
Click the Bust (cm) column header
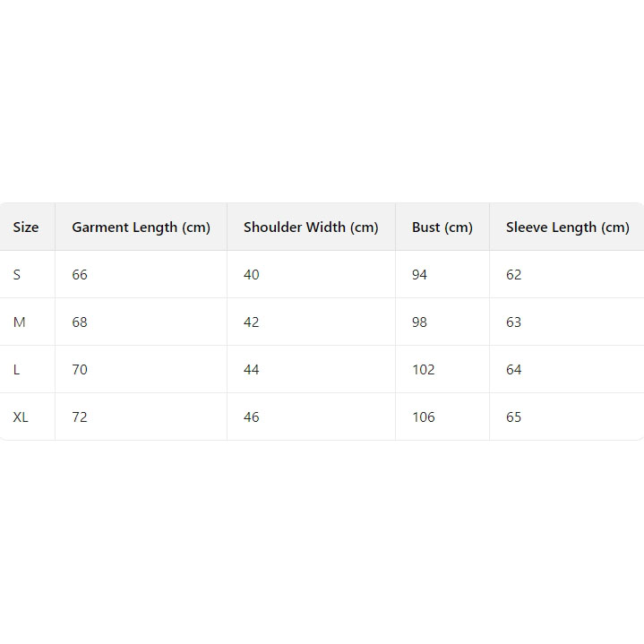(x=442, y=228)
